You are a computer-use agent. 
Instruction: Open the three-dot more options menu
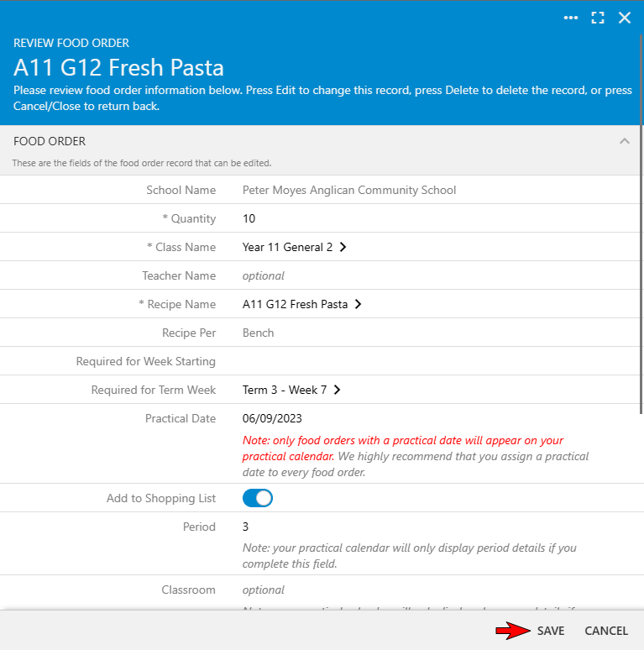[571, 18]
